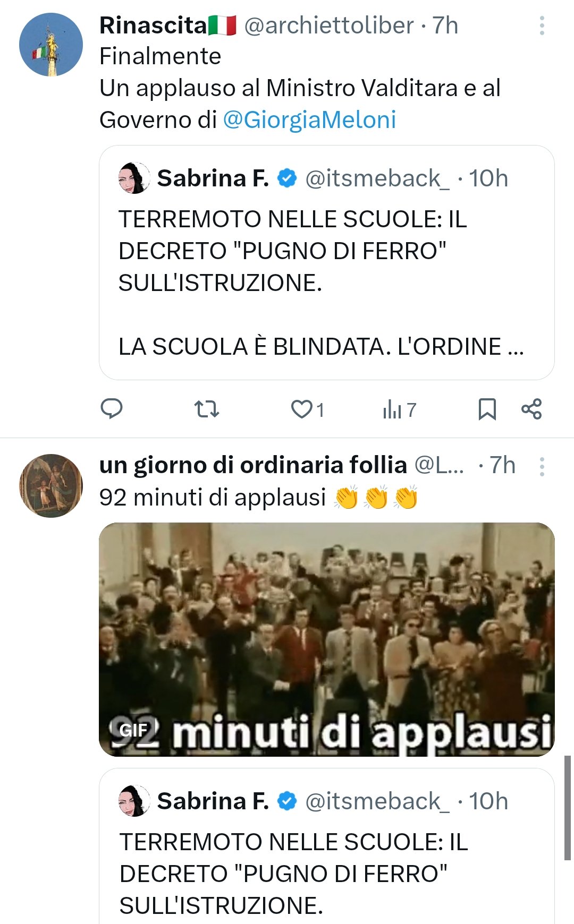Open more options for ordinaria follia tweet
This screenshot has width=574, height=924.
(x=542, y=466)
